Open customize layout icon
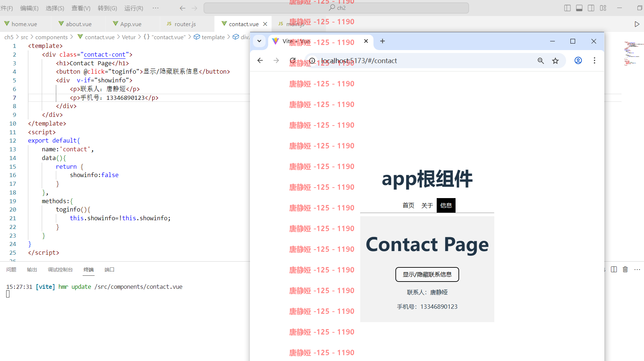The height and width of the screenshot is (361, 644). tap(603, 8)
